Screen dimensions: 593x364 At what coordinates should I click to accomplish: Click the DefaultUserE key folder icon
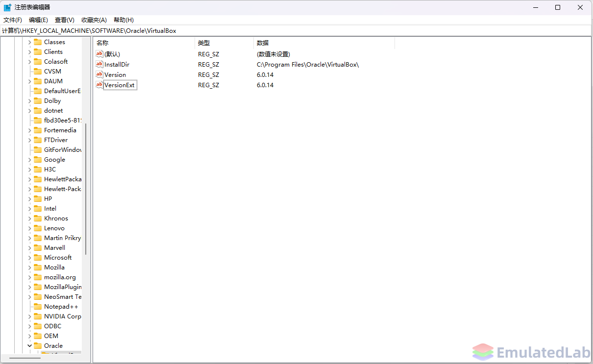coord(38,91)
